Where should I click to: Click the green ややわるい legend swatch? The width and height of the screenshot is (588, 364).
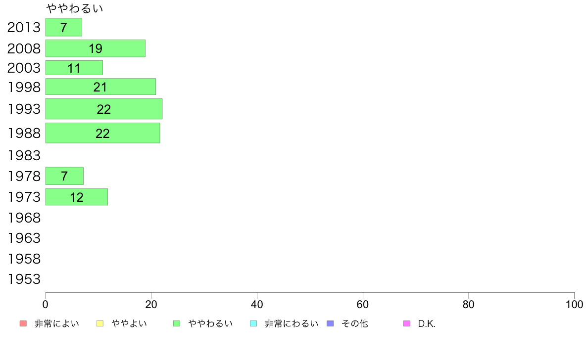177,323
